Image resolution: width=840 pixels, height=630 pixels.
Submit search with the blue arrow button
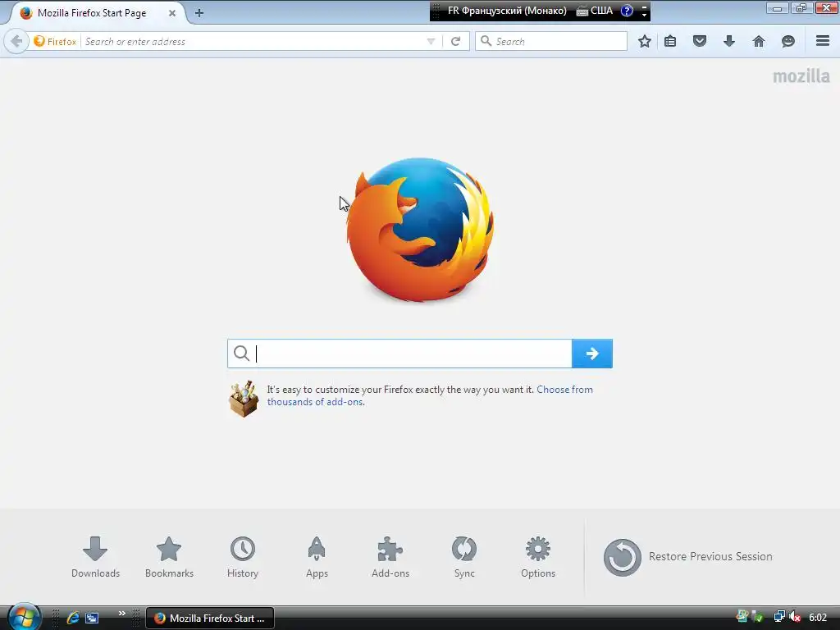592,354
